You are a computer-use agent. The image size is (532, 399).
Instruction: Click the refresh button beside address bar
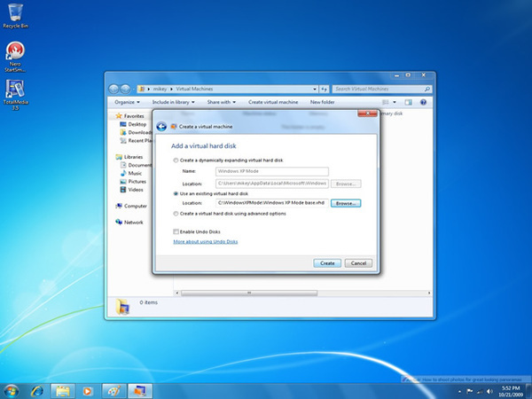324,89
